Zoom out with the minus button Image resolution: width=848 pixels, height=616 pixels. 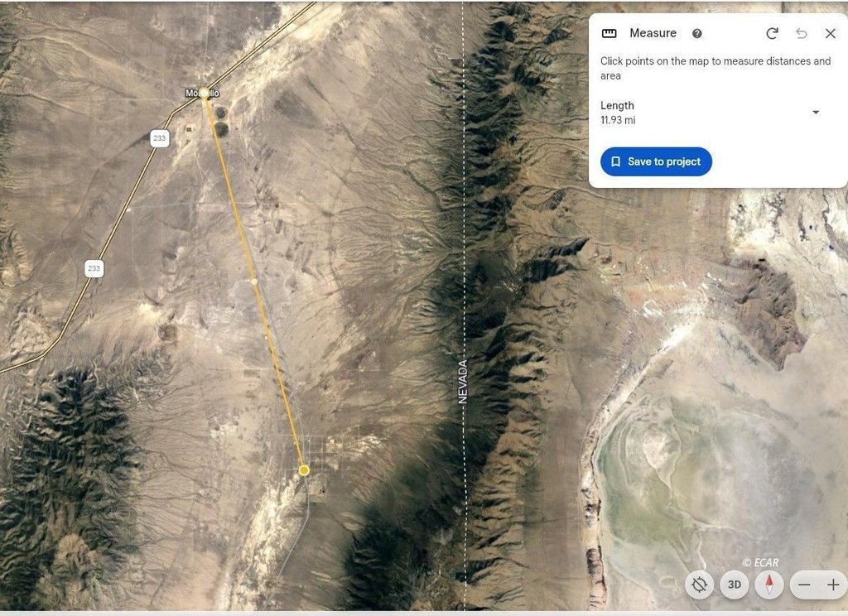(804, 585)
